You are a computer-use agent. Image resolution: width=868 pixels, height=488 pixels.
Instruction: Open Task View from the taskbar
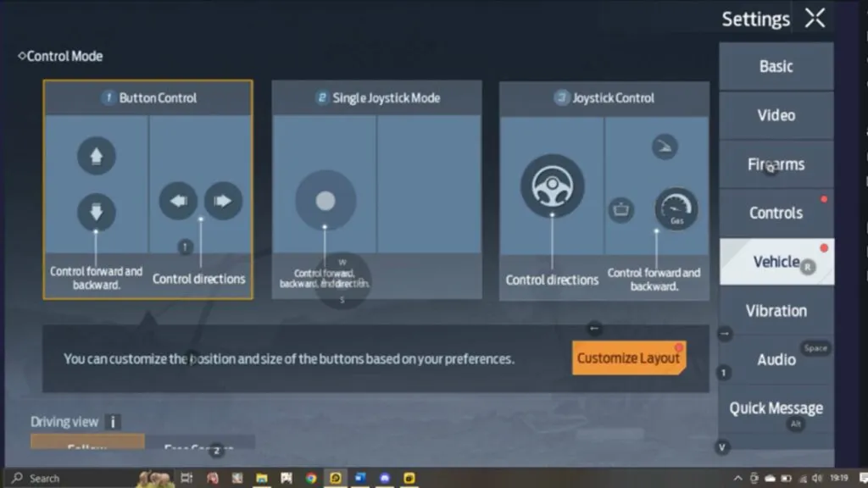186,478
